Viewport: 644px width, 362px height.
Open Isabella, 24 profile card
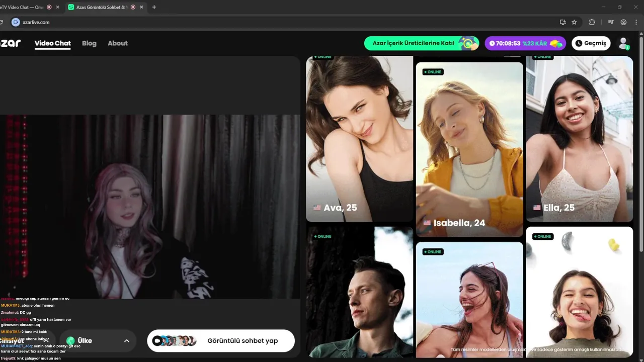tap(469, 149)
